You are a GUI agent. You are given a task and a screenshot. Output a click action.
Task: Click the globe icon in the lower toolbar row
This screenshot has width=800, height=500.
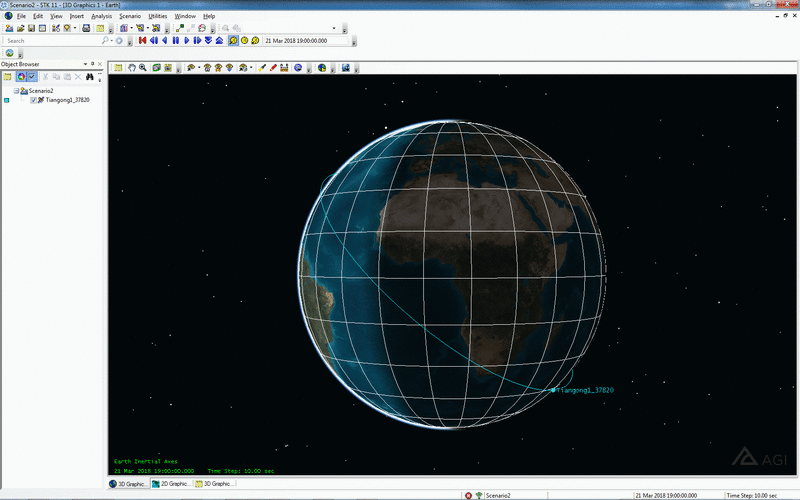pos(9,53)
